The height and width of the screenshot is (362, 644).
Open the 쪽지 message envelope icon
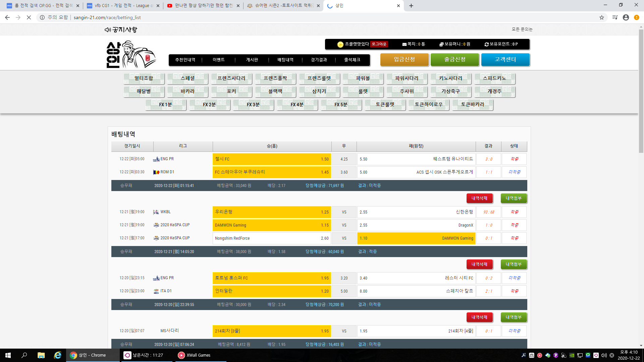coord(404,44)
